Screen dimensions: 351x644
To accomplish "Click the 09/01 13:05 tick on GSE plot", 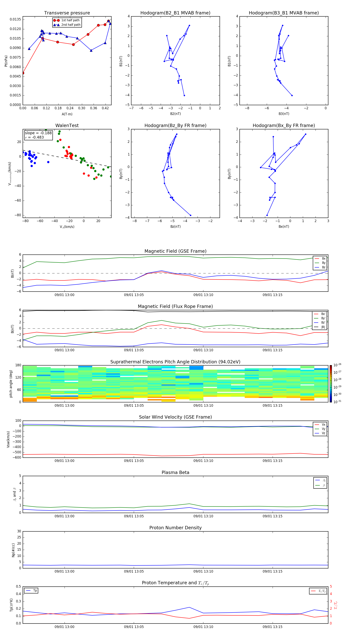I will pos(134,295).
